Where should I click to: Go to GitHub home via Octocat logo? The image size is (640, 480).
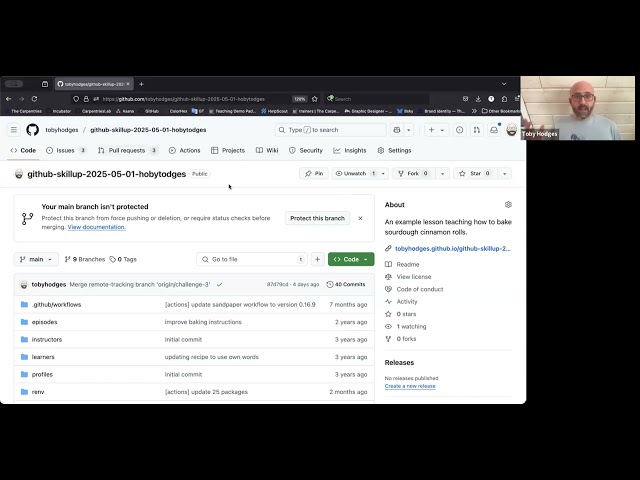click(x=33, y=130)
